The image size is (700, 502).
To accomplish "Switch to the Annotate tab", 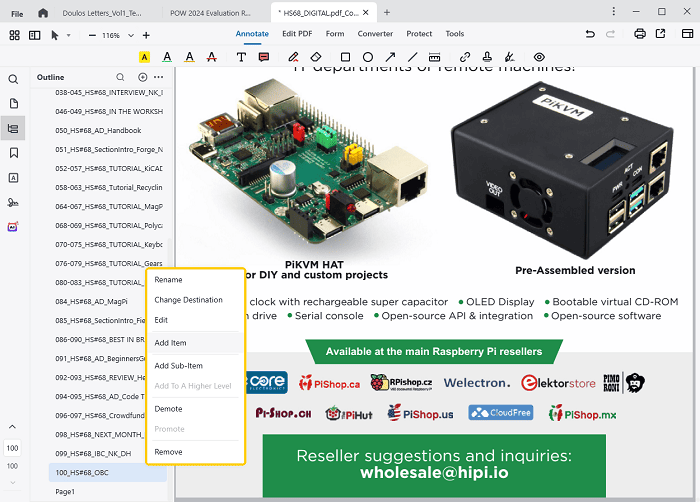I will click(x=252, y=34).
